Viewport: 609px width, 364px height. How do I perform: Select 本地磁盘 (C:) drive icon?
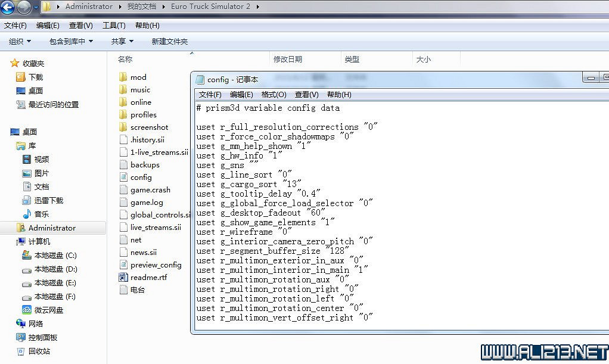(x=26, y=255)
